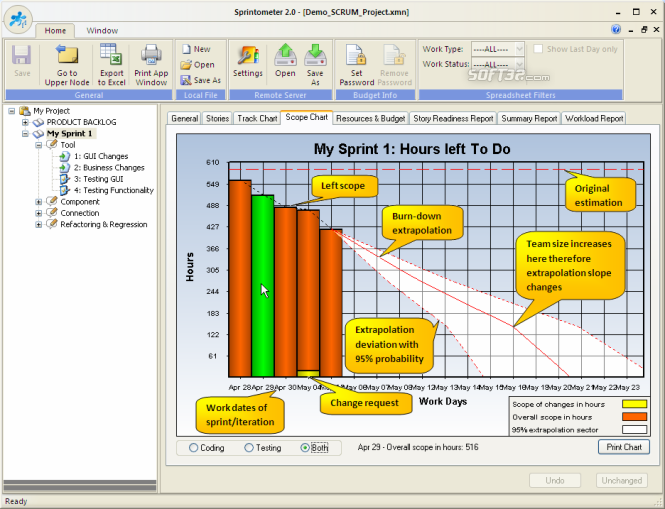Click 'Apr 29 - Overall scope in hours: 516' text

(418, 447)
